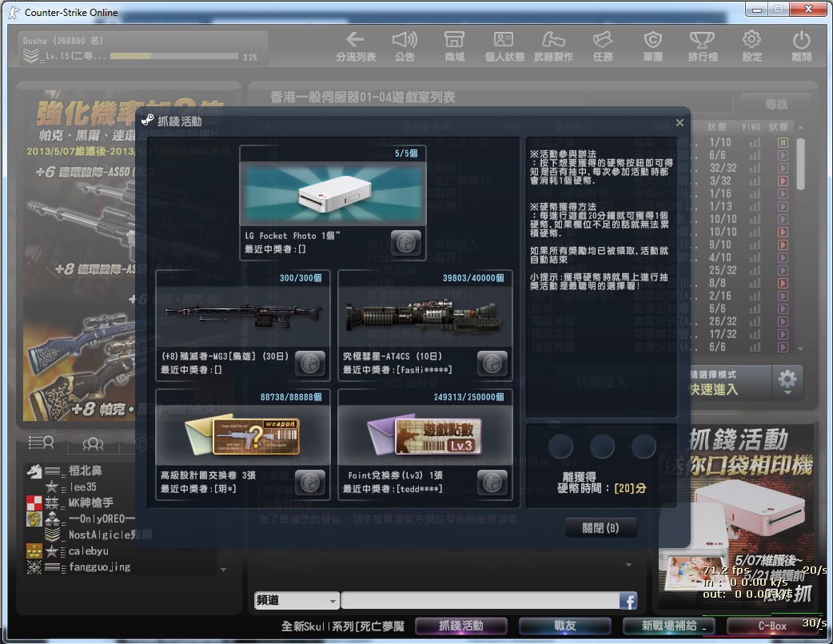Viewport: 833px width, 644px height.
Task: Click player name 一OnlyOREO一
Action: 102,519
